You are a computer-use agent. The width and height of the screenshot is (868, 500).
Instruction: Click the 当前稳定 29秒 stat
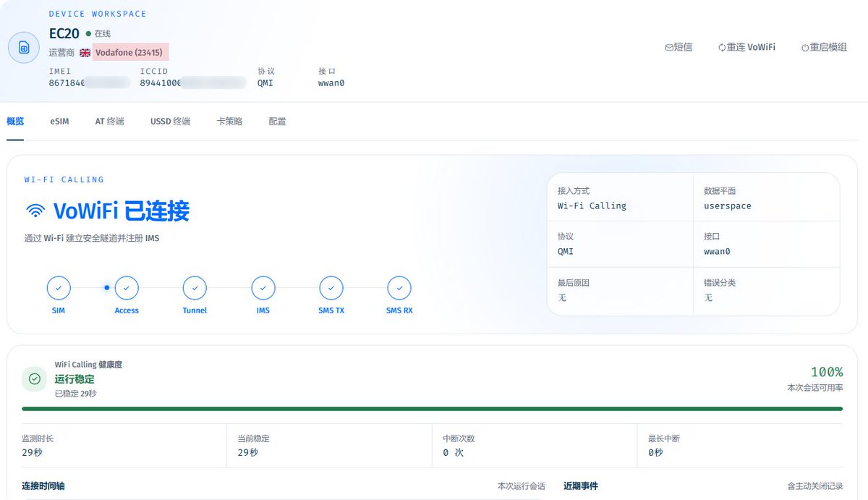click(329, 445)
